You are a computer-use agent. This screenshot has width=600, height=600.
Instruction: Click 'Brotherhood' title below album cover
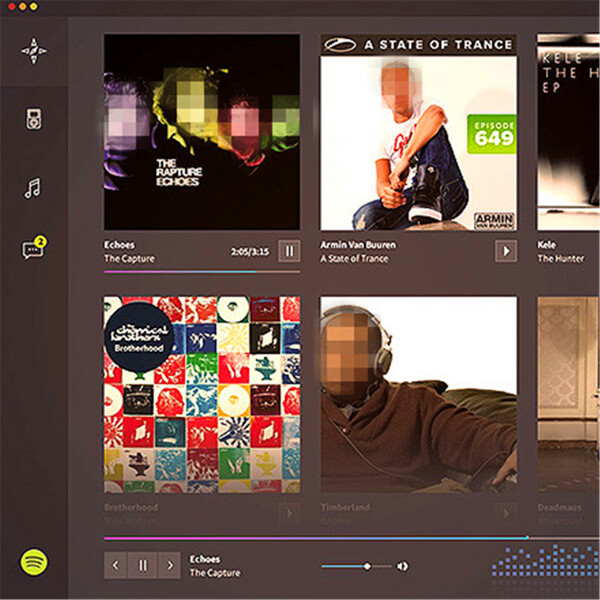point(131,507)
